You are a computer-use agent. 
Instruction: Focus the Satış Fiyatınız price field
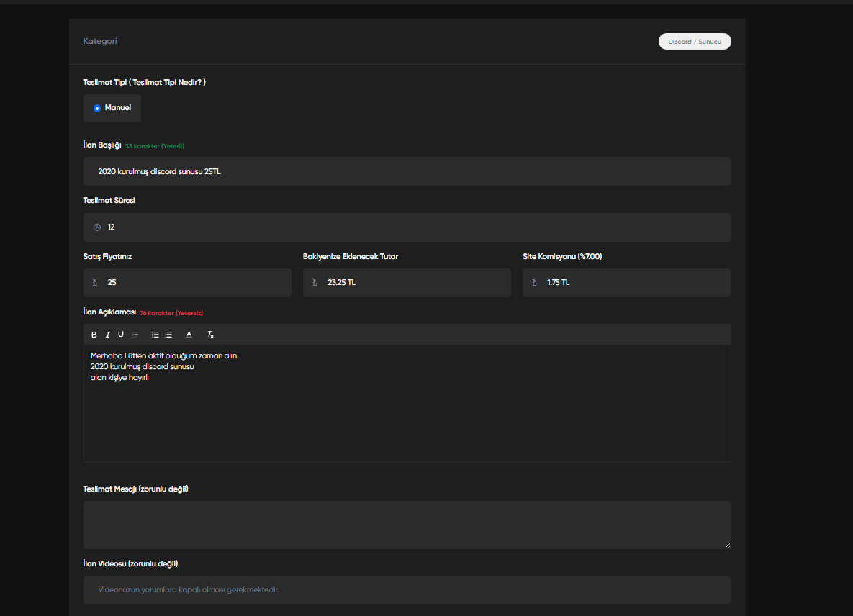point(187,283)
